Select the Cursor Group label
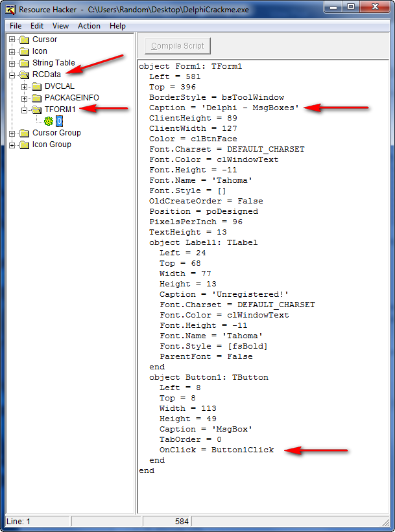The image size is (395, 532). [56, 133]
